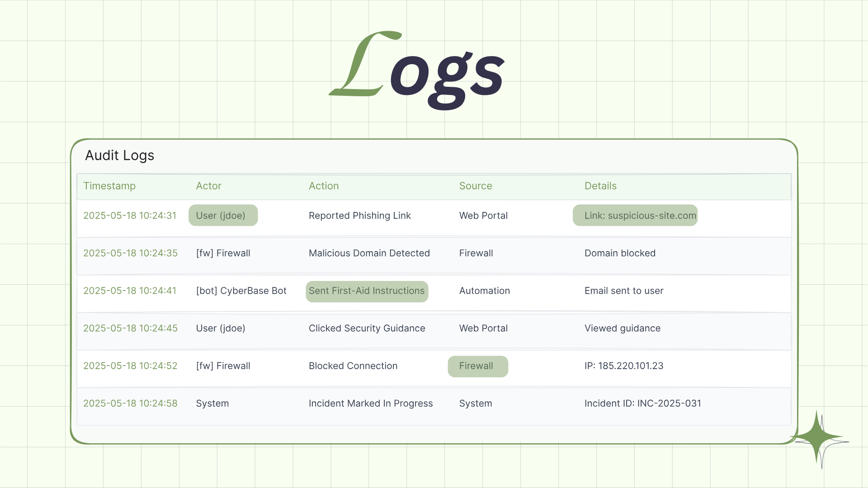Viewport: 868px width, 488px height.
Task: Click User (jdoe) in Clicked Security Guidance row
Action: [221, 328]
